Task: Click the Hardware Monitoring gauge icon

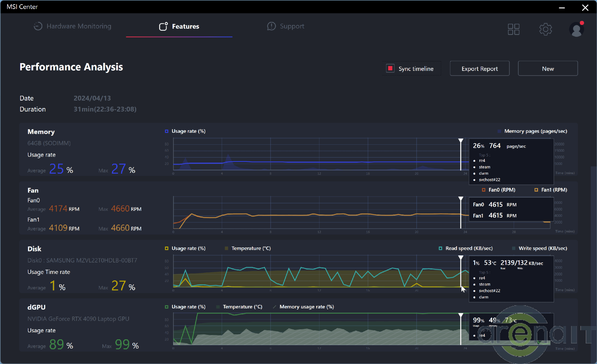Action: [x=38, y=26]
